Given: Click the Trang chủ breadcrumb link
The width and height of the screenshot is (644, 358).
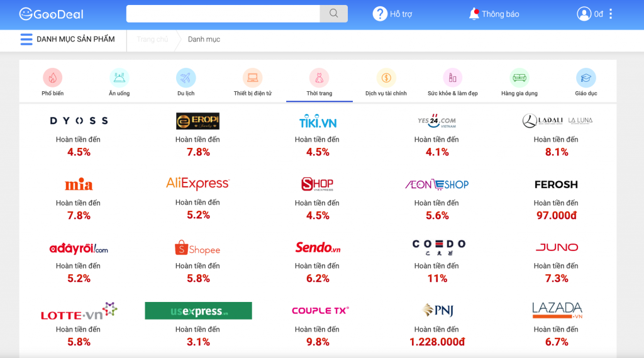Looking at the screenshot, I should (x=152, y=39).
